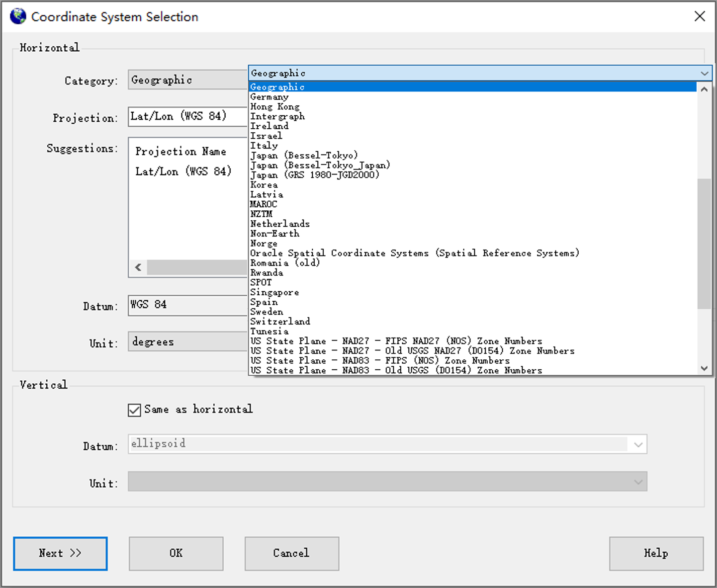Image resolution: width=717 pixels, height=588 pixels.
Task: Select MAROC category
Action: (472, 204)
